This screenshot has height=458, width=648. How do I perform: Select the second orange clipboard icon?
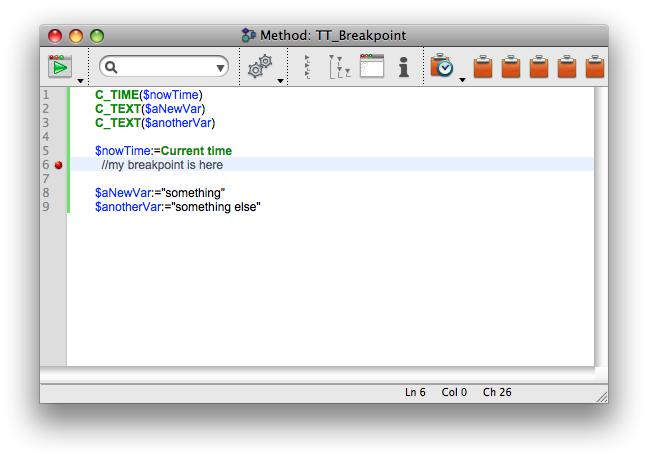click(511, 67)
